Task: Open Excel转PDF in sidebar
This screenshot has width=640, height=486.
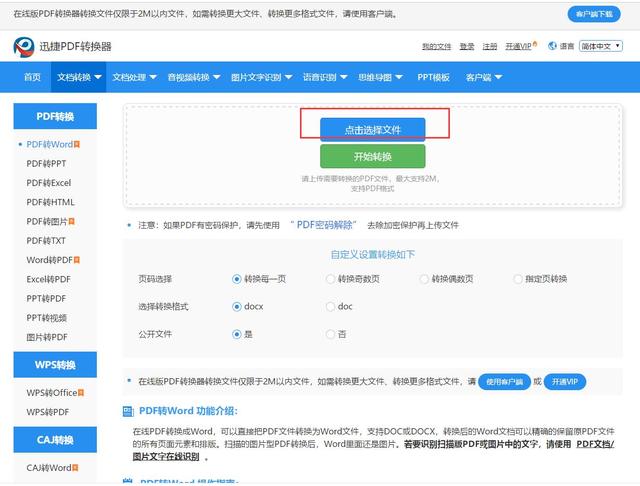Action: tap(48, 280)
